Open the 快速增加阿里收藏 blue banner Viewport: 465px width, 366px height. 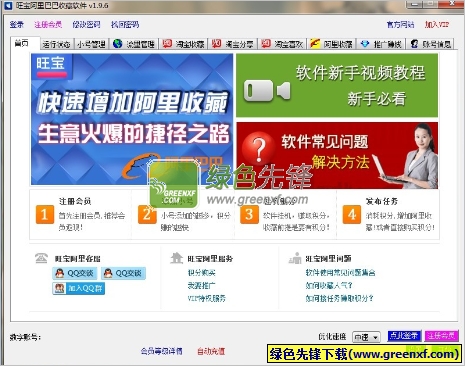[x=132, y=119]
